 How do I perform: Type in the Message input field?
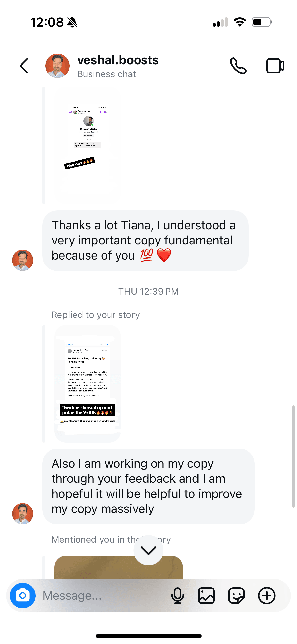(x=101, y=596)
